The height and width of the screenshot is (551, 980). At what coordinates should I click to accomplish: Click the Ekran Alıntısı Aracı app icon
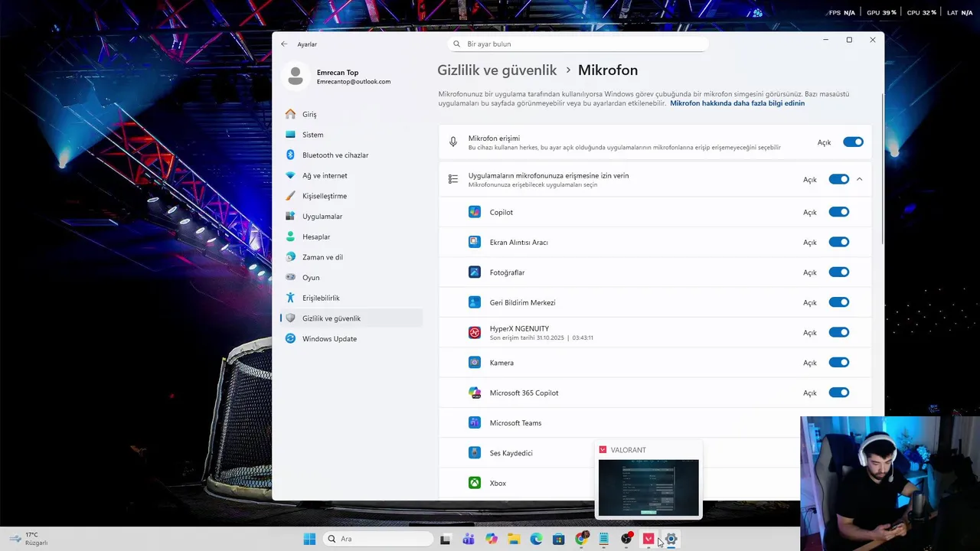(x=475, y=242)
